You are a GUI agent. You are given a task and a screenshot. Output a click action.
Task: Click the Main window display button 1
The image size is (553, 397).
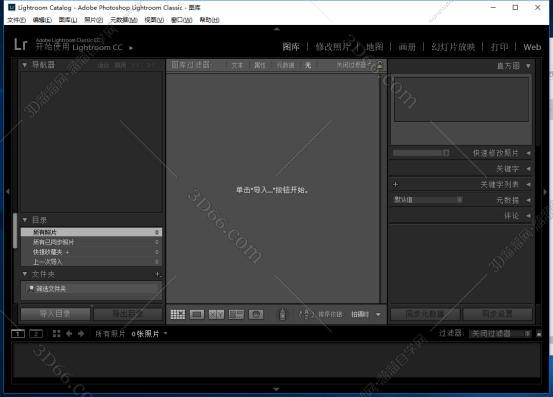(18, 334)
